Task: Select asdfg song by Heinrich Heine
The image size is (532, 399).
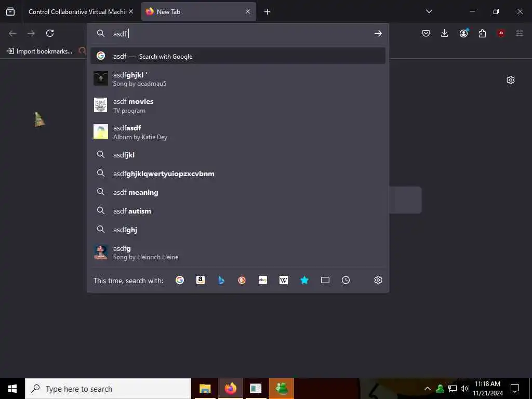Action: click(238, 252)
